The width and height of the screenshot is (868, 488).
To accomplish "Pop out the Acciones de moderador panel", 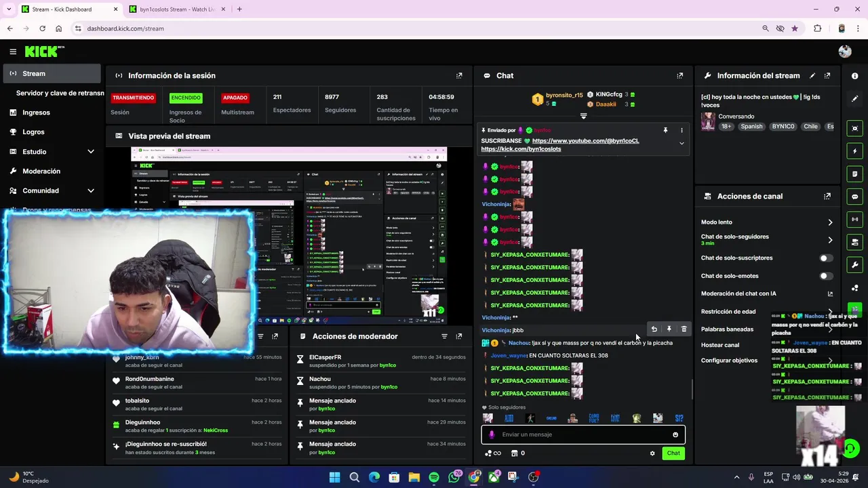I will coord(459,336).
